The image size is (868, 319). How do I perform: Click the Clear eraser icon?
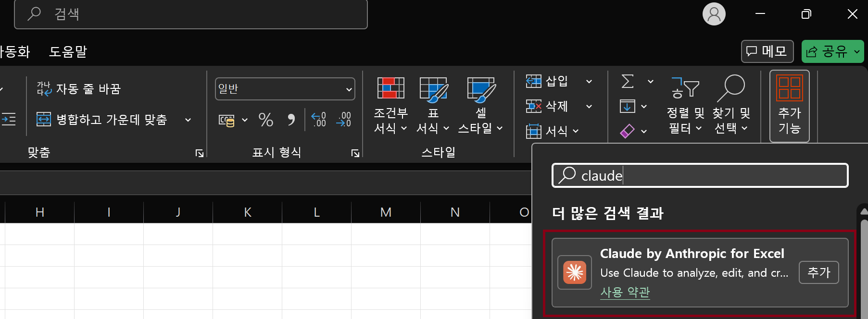(x=628, y=131)
